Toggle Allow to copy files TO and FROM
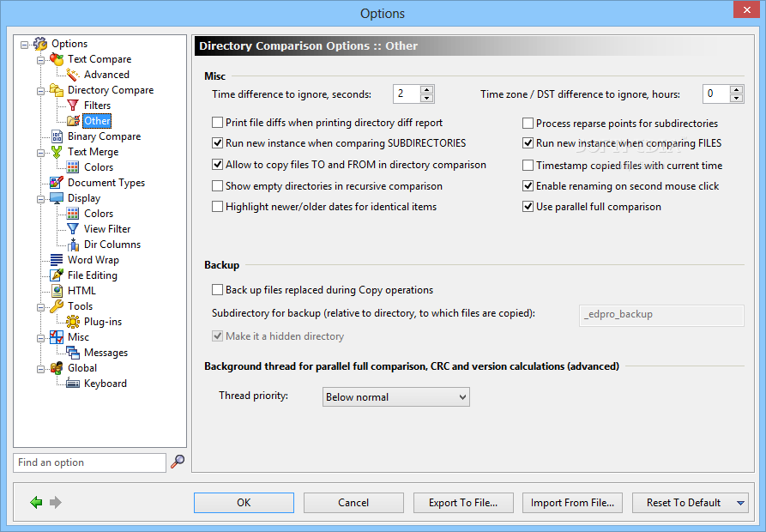This screenshot has height=532, width=766. click(x=217, y=165)
